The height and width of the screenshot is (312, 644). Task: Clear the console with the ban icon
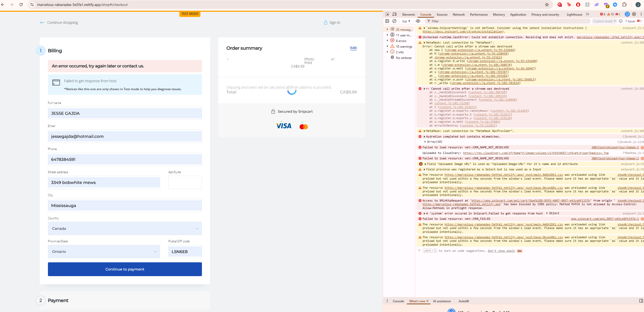click(394, 21)
